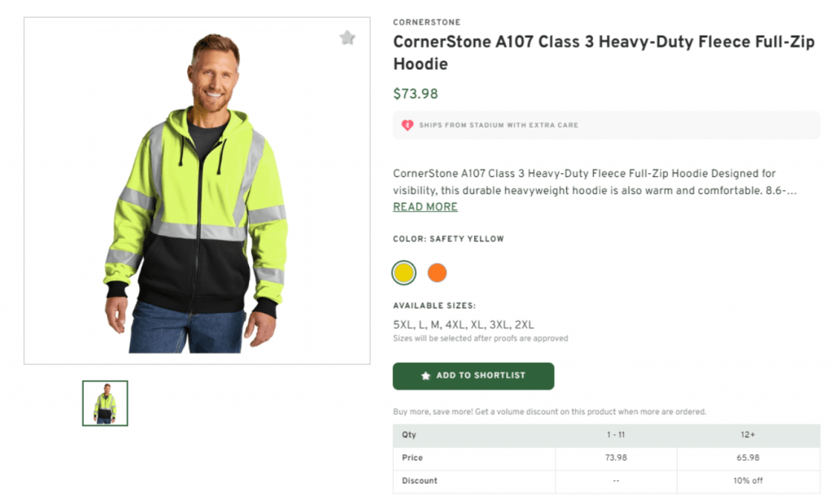833x504 pixels.
Task: Click the '12+' quantity column header
Action: tap(748, 435)
